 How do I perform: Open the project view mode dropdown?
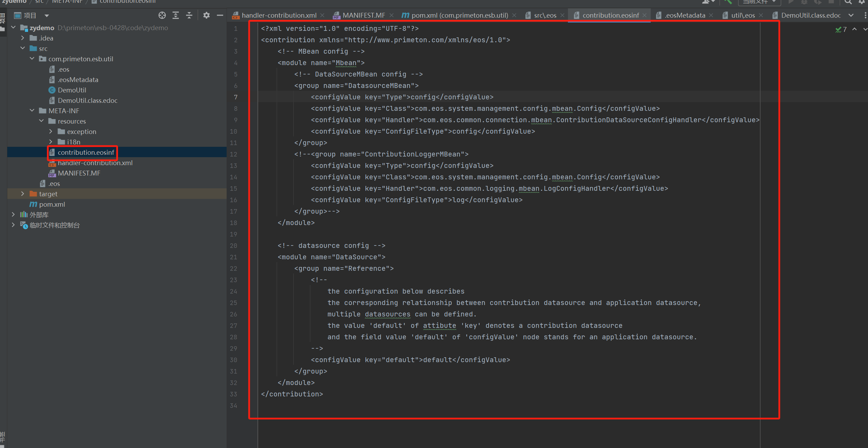(47, 16)
